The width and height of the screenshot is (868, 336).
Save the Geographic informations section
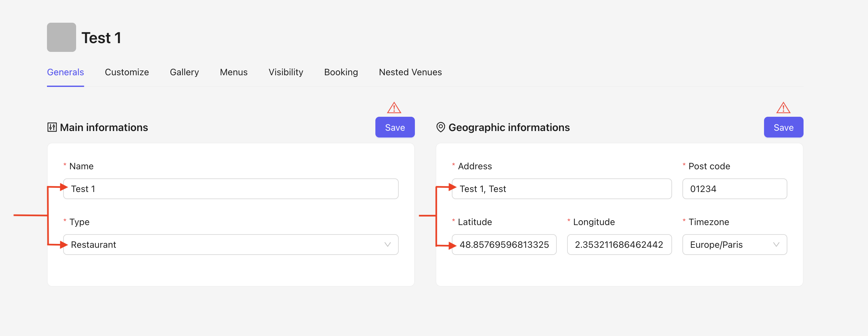783,127
